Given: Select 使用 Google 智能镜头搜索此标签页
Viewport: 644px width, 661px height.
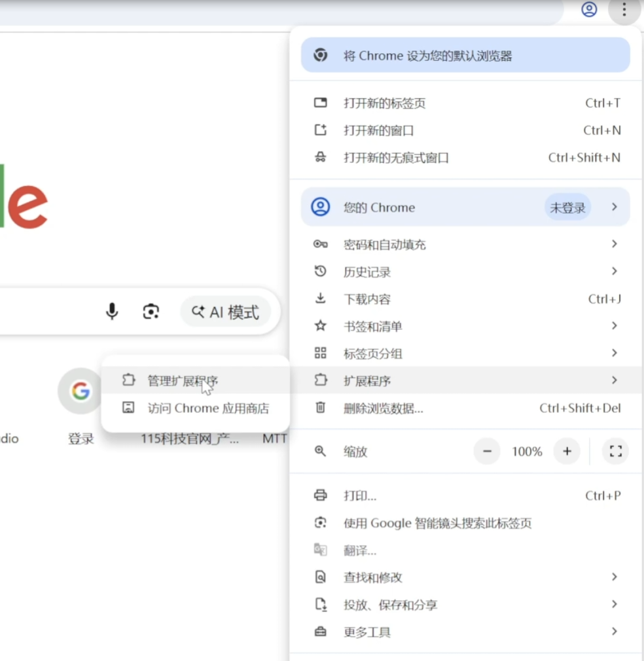Looking at the screenshot, I should coord(465,523).
